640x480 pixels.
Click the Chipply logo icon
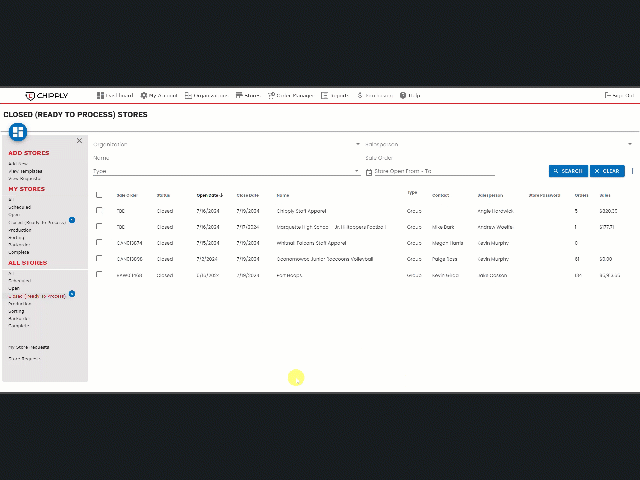[30, 96]
